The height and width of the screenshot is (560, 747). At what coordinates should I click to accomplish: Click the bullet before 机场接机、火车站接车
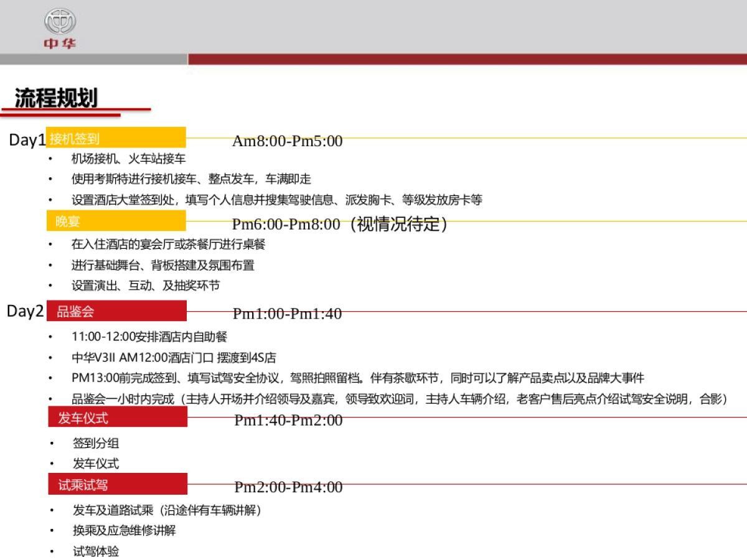coord(51,159)
